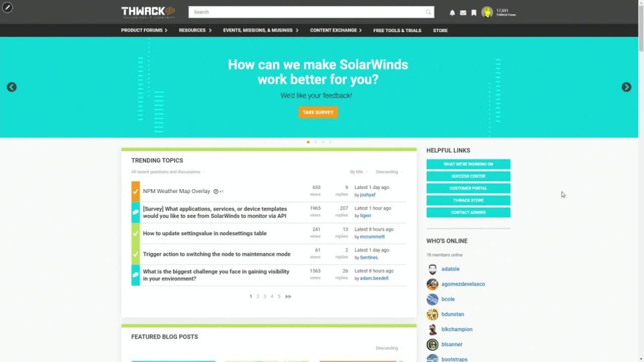This screenshot has height=362, width=644.
Task: Open bdunstan's avatar
Action: 433,314
